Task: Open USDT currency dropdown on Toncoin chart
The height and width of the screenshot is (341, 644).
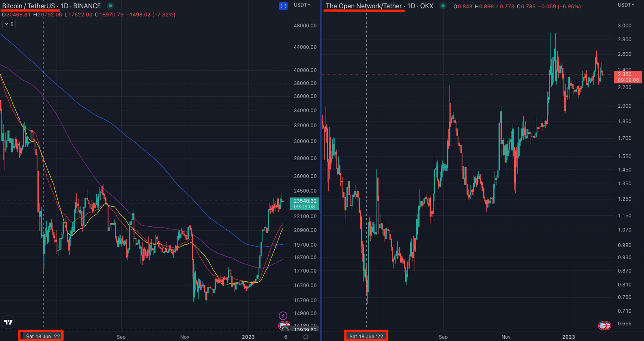Action: pos(626,5)
